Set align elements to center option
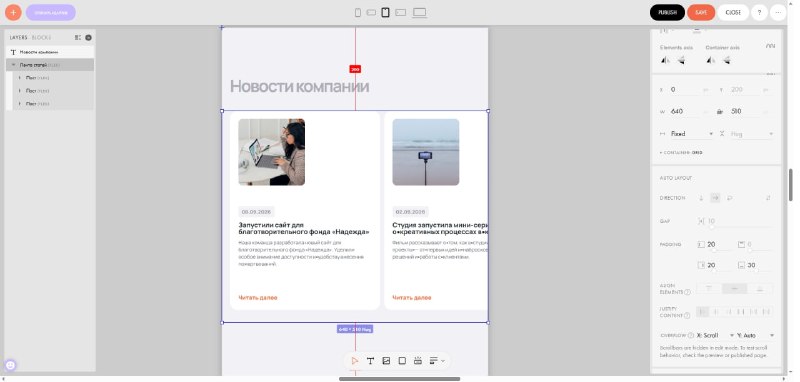The height and width of the screenshot is (382, 800). [x=735, y=289]
